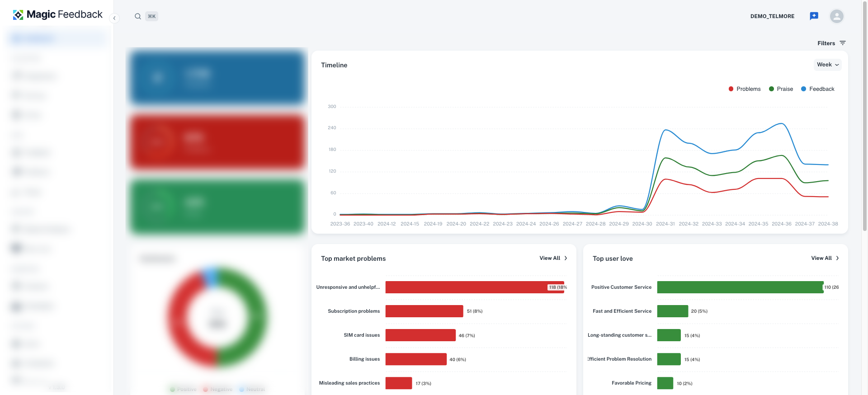
Task: Open the user profile avatar
Action: [837, 16]
